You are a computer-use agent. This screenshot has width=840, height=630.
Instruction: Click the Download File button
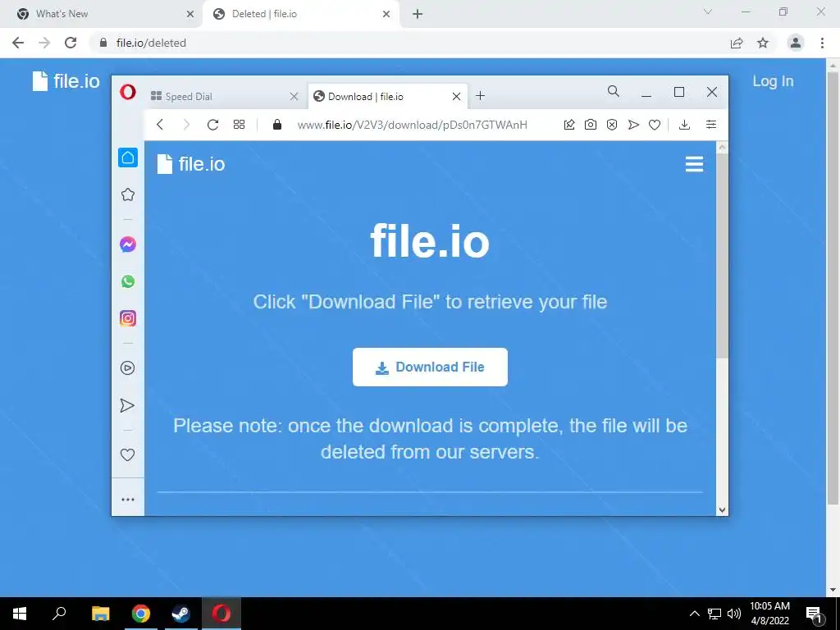click(430, 367)
